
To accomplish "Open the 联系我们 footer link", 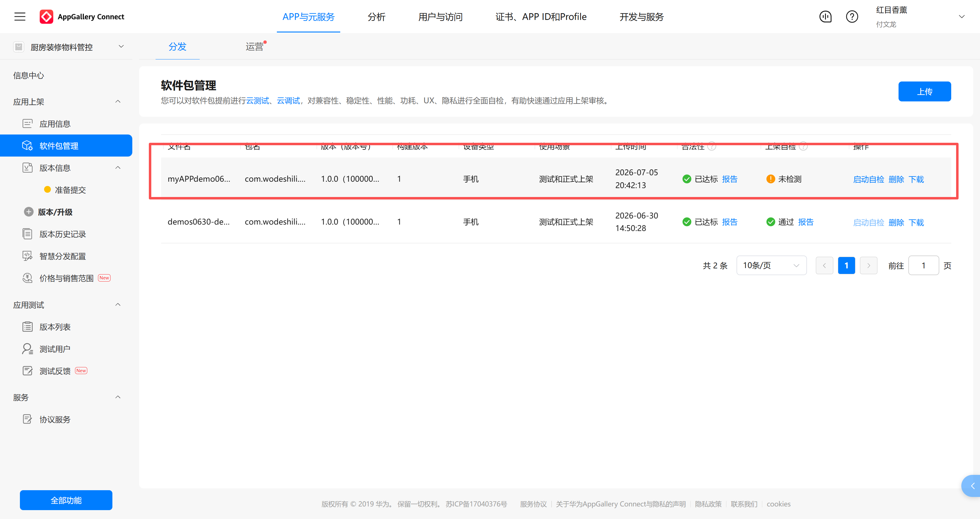I will 744,504.
